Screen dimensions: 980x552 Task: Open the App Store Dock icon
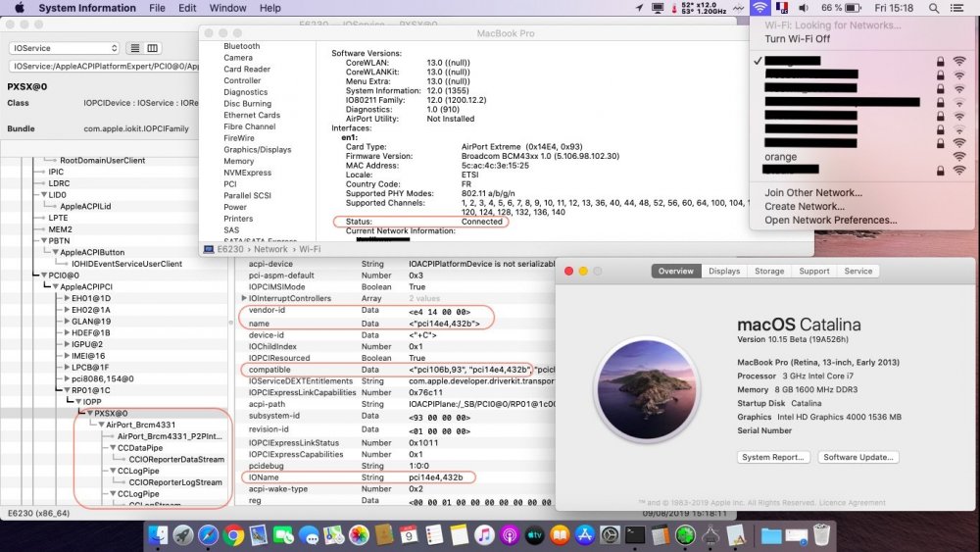coord(584,535)
